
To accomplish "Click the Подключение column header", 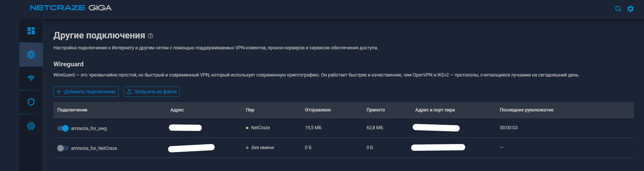I will [x=72, y=110].
